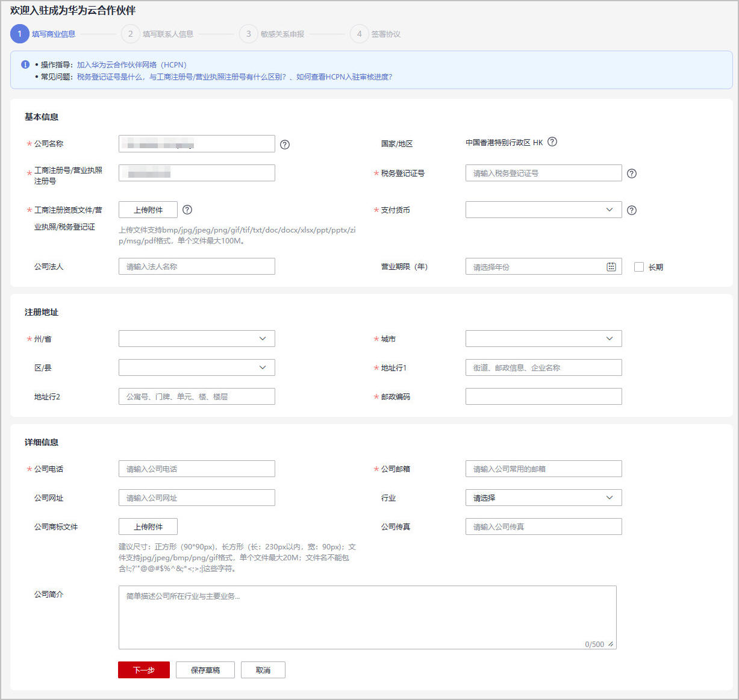The image size is (739, 700).
Task: Click the blue info icon in tips banner
Action: [x=25, y=64]
